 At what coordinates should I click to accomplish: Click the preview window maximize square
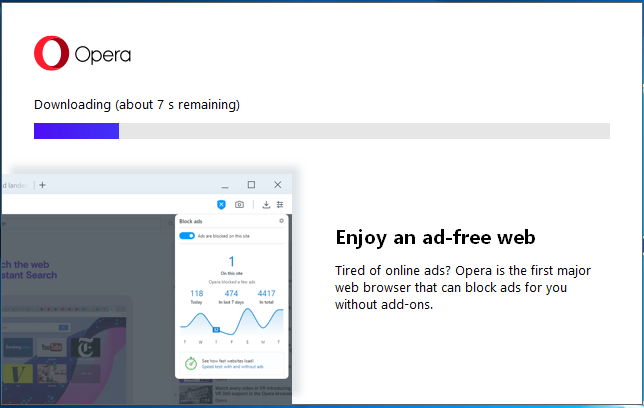[251, 185]
